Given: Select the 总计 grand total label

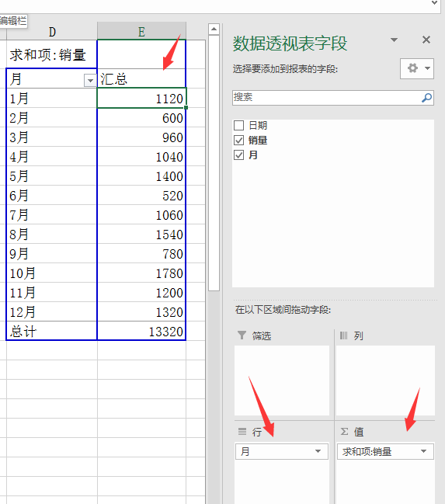Looking at the screenshot, I should 51,331.
